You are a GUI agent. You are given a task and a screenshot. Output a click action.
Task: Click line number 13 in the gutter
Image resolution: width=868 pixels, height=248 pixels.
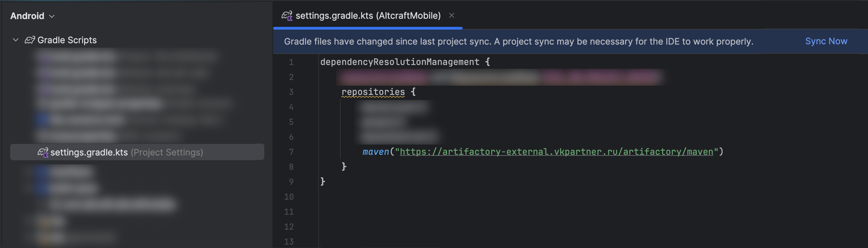(289, 242)
